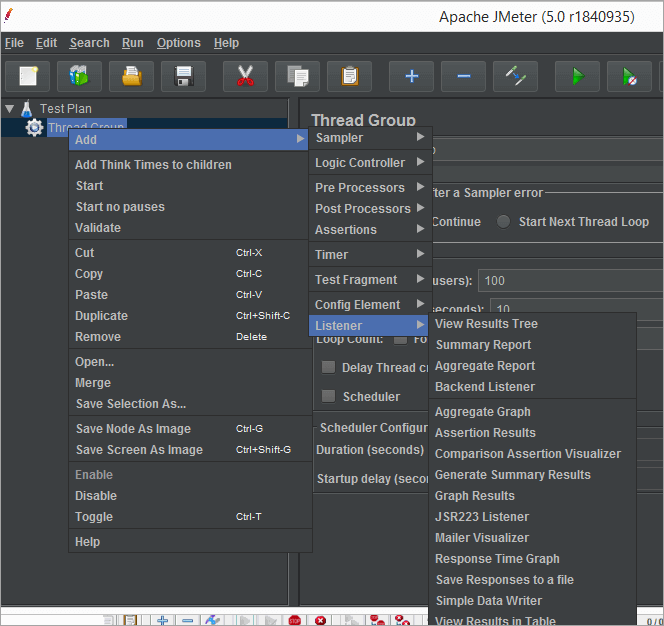Click the red X shutdown icon at bottom

(321, 620)
